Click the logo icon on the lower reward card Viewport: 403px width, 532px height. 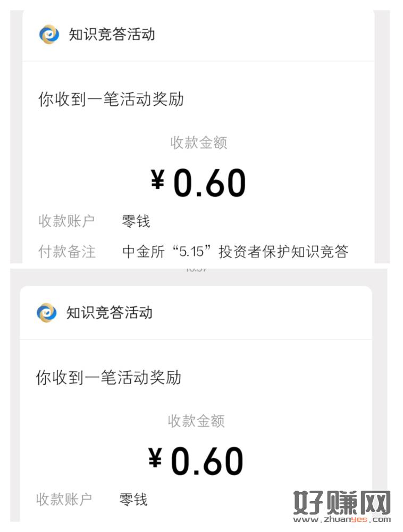click(x=46, y=313)
